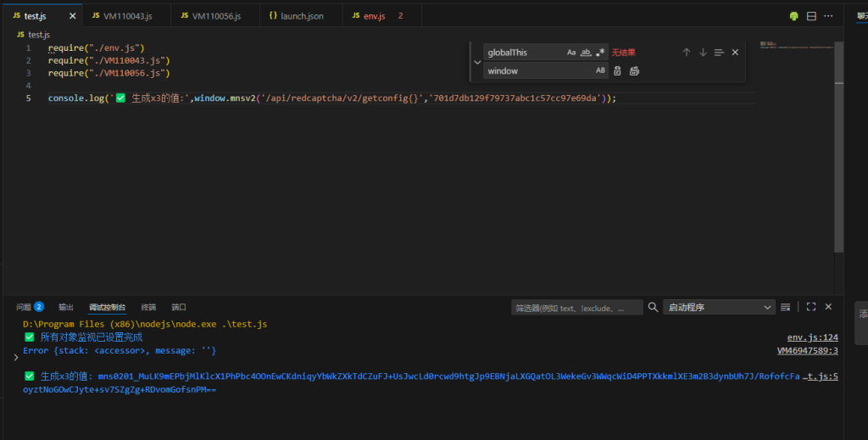
Task: Toggle Match Case in find widget
Action: (x=571, y=53)
